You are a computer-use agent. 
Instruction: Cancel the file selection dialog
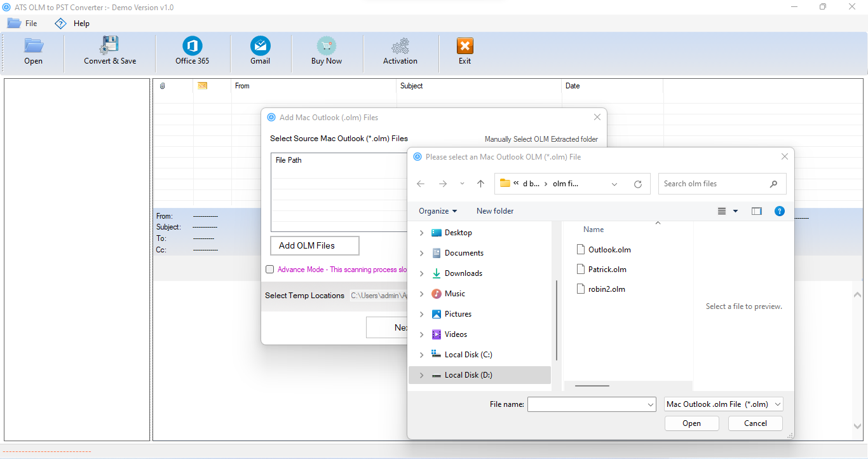tap(756, 423)
